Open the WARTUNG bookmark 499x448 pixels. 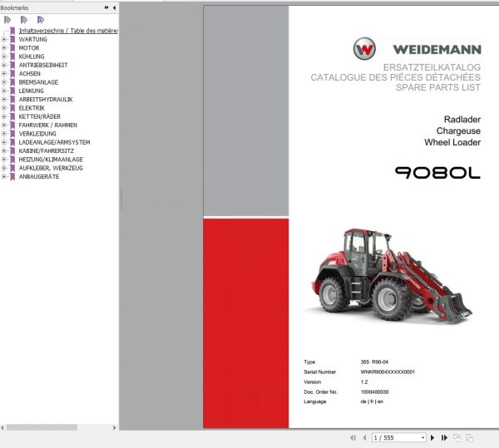click(x=32, y=39)
